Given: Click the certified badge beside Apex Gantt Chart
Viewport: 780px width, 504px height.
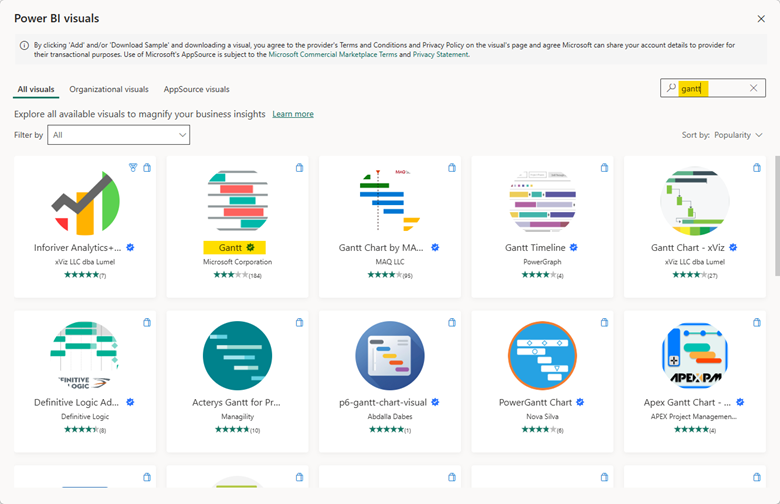Looking at the screenshot, I should point(740,402).
